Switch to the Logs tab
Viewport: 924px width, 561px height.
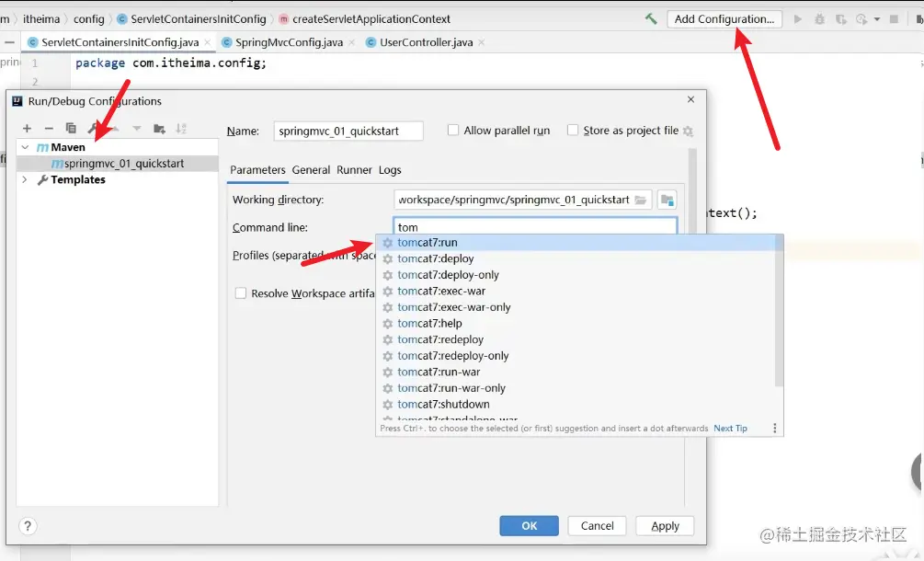click(x=390, y=170)
